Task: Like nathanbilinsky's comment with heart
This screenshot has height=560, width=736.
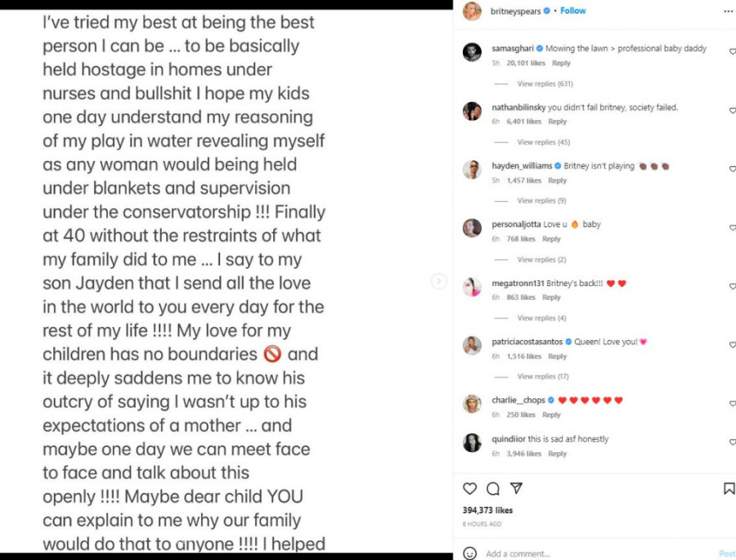Action: coord(732,110)
